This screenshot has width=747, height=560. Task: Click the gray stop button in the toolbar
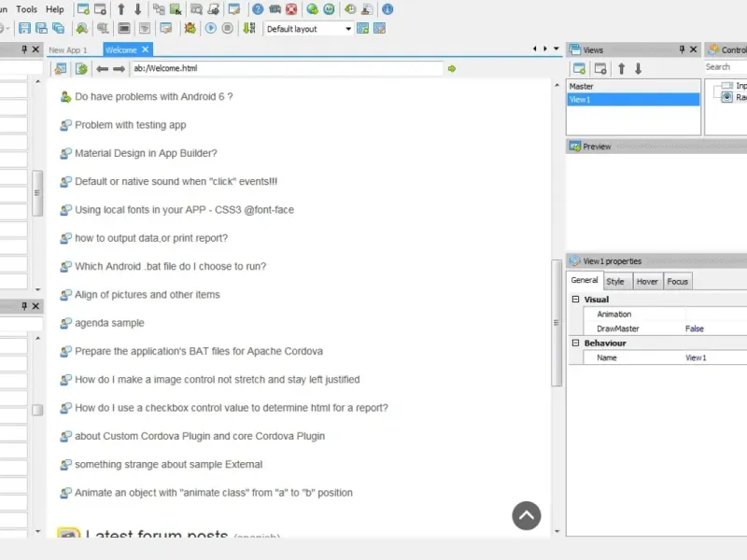point(228,29)
